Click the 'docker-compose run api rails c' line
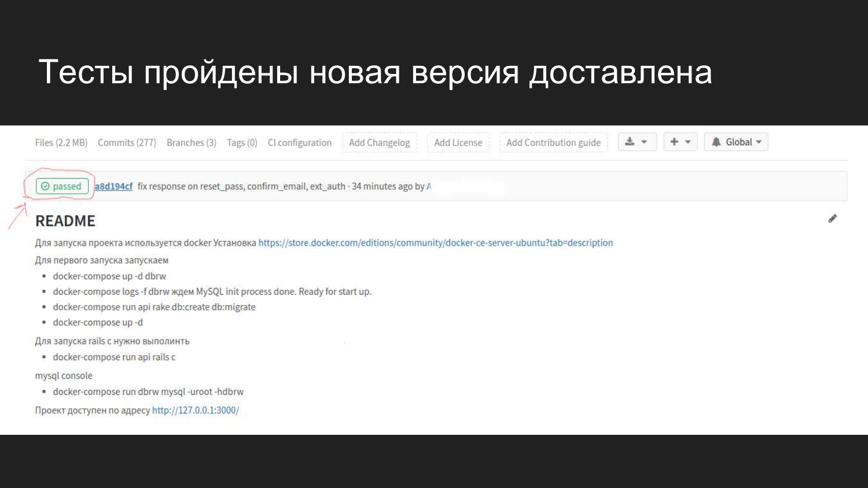 [x=114, y=357]
